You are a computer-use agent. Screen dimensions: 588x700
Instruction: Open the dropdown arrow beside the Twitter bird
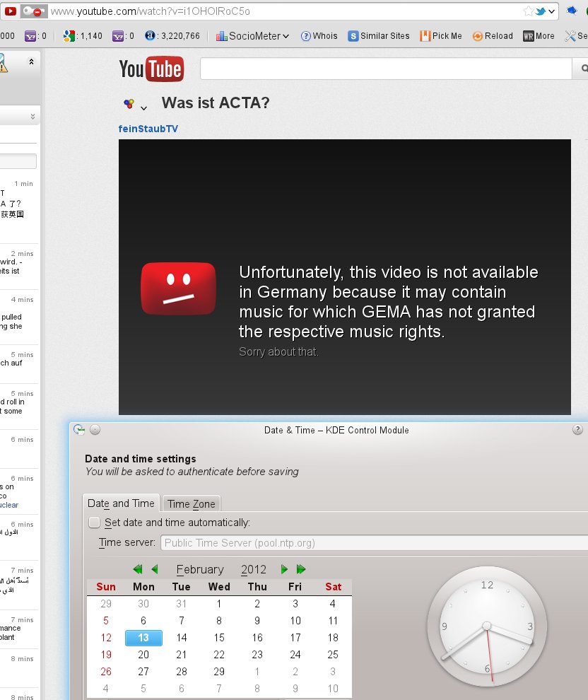552,11
